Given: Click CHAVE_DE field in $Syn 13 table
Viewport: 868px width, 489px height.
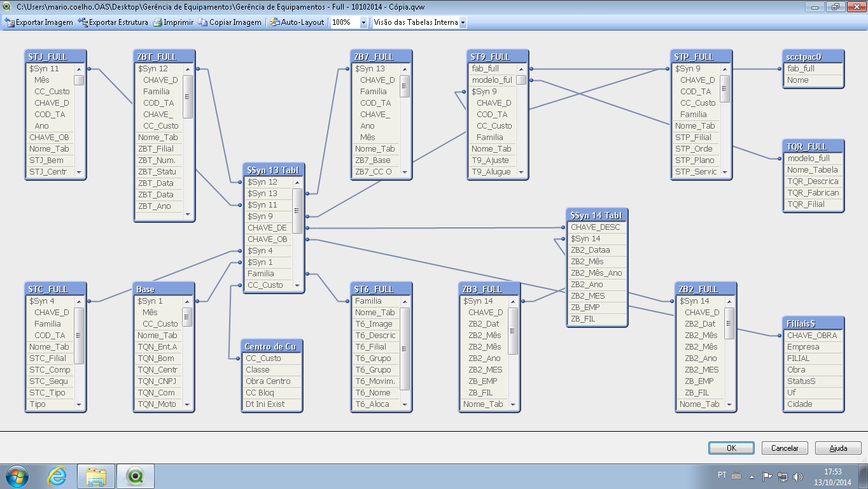Looking at the screenshot, I should pos(269,228).
